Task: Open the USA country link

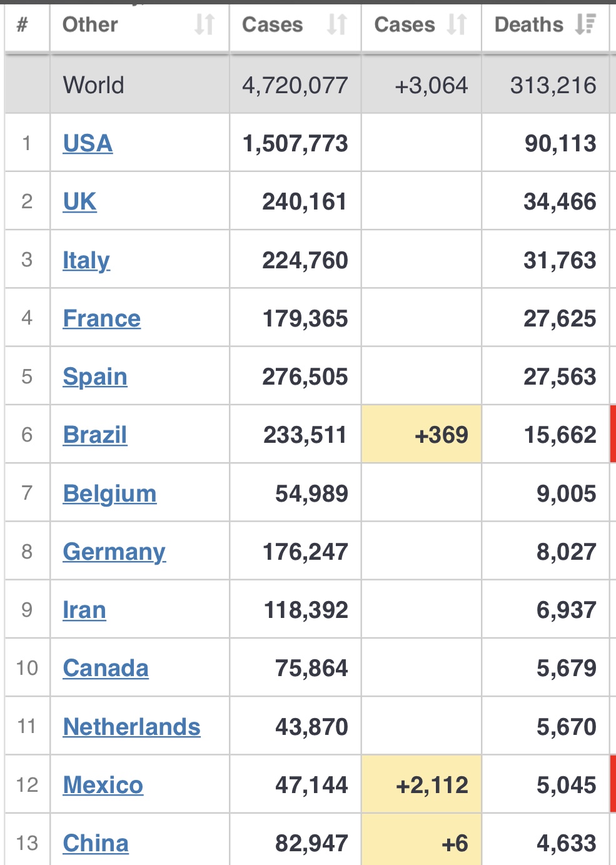Action: (88, 143)
